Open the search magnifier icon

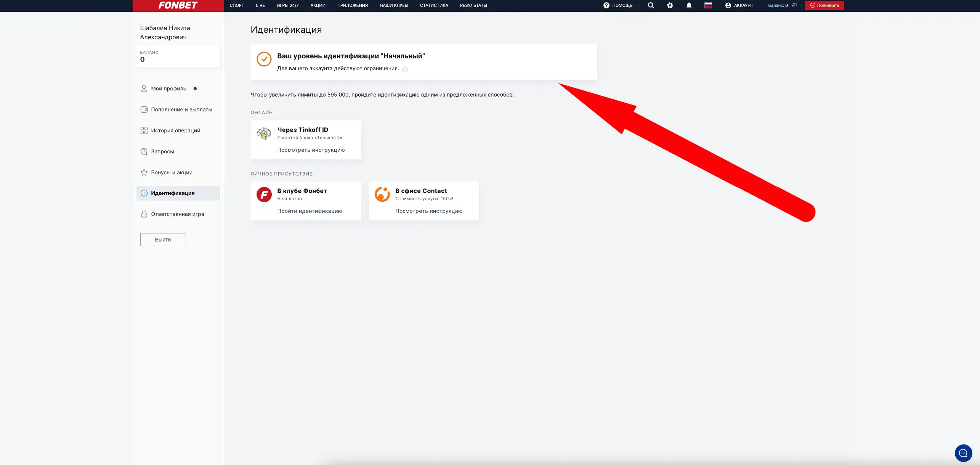click(x=651, y=5)
